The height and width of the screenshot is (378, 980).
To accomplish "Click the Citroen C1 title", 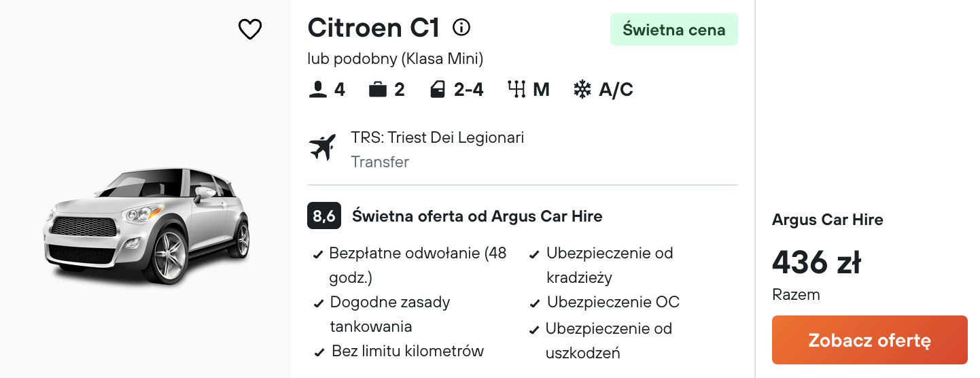I will point(374,27).
